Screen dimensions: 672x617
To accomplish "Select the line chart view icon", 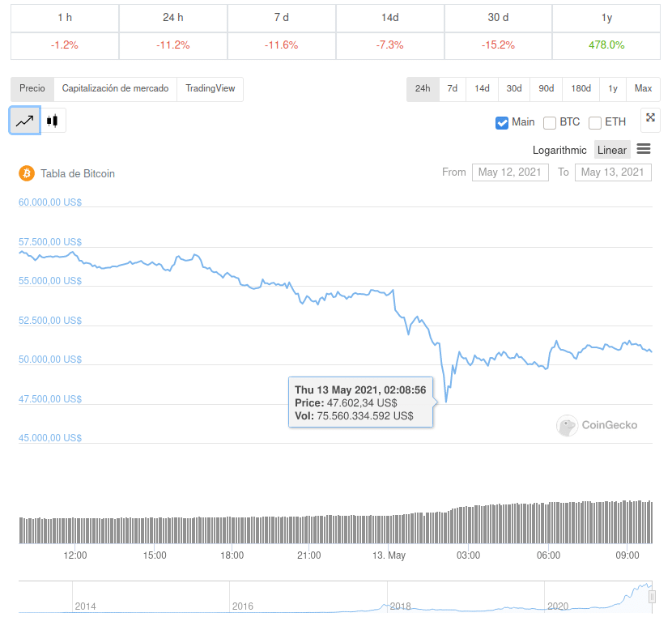I will (24, 121).
